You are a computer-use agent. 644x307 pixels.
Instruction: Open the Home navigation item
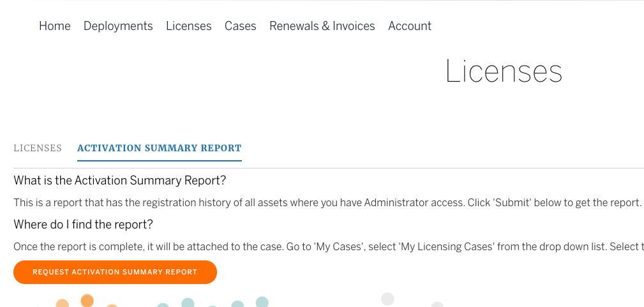(x=55, y=26)
